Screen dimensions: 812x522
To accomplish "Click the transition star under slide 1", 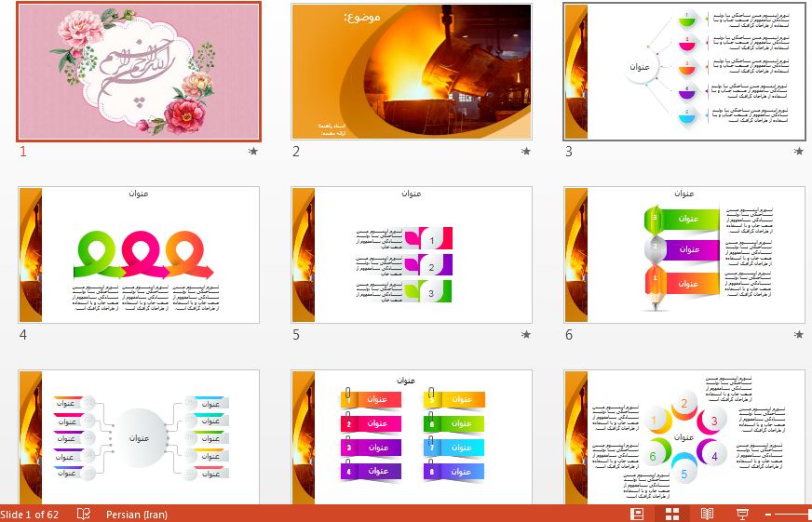I will click(x=253, y=151).
